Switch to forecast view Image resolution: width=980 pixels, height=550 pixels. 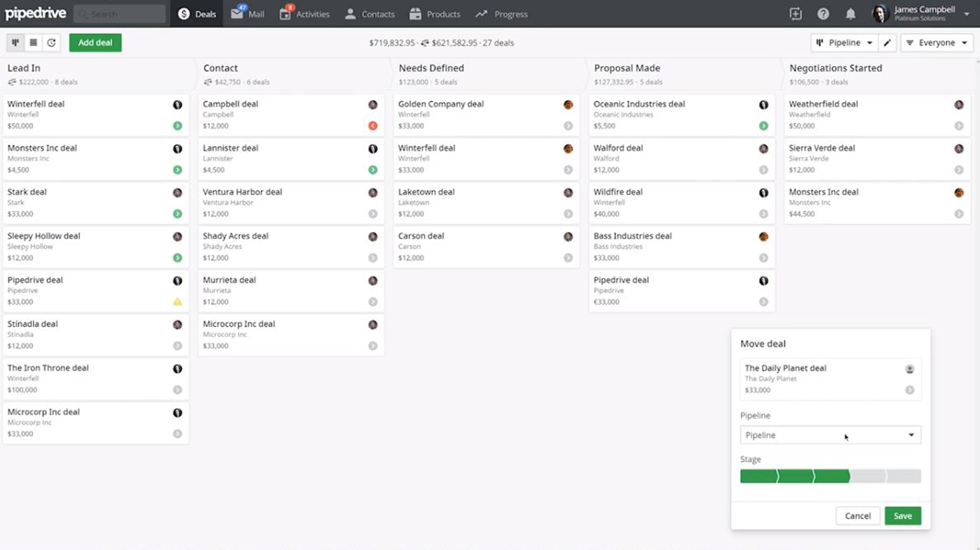[x=52, y=43]
